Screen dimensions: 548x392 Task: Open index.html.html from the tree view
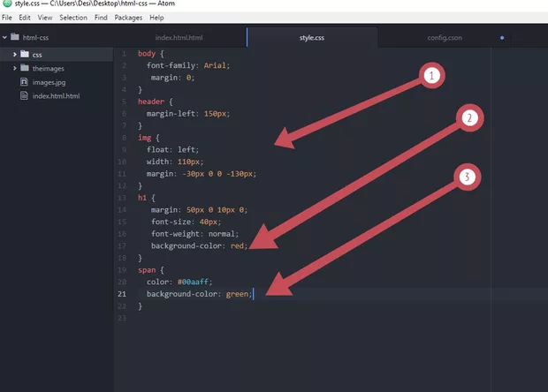(56, 96)
